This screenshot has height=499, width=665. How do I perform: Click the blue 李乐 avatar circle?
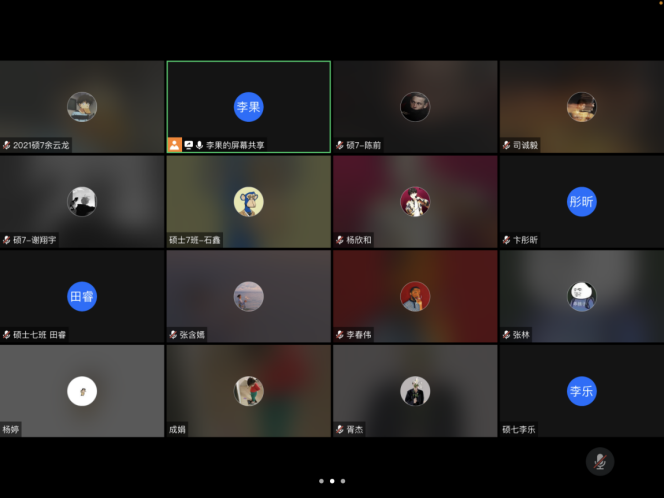[x=581, y=391]
